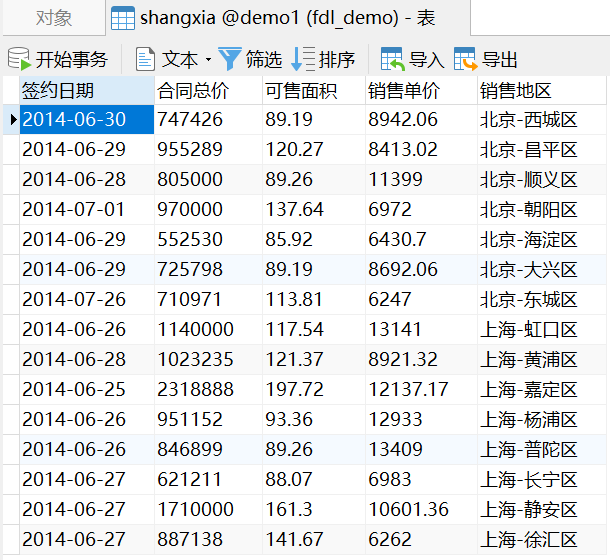610x560 pixels.
Task: Click the 签约日期 column header
Action: pyautogui.click(x=87, y=91)
